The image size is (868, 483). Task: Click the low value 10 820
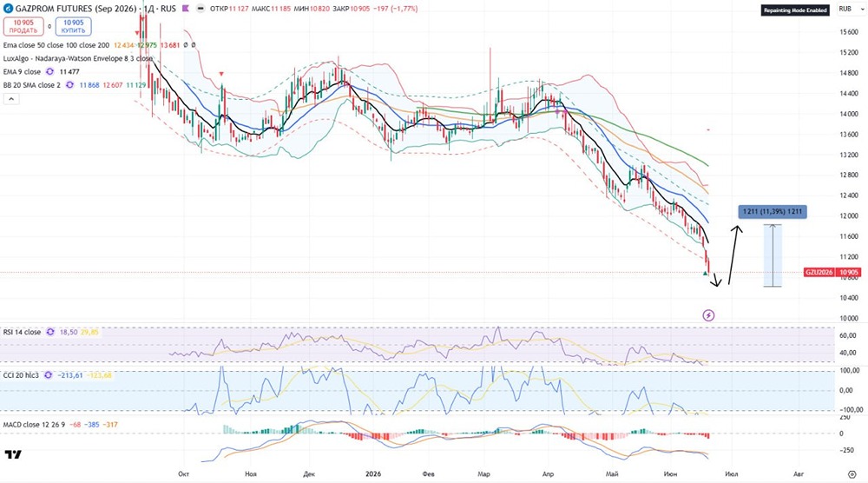[320, 9]
